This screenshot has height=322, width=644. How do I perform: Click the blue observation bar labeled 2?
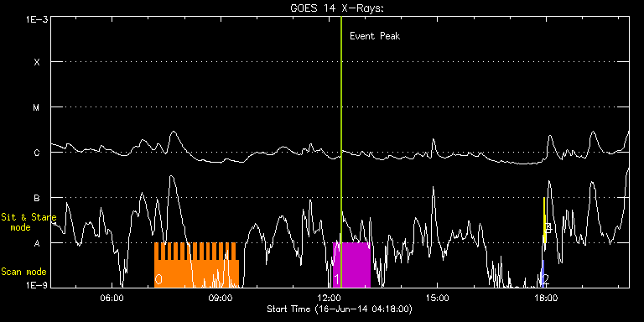pyautogui.click(x=543, y=273)
